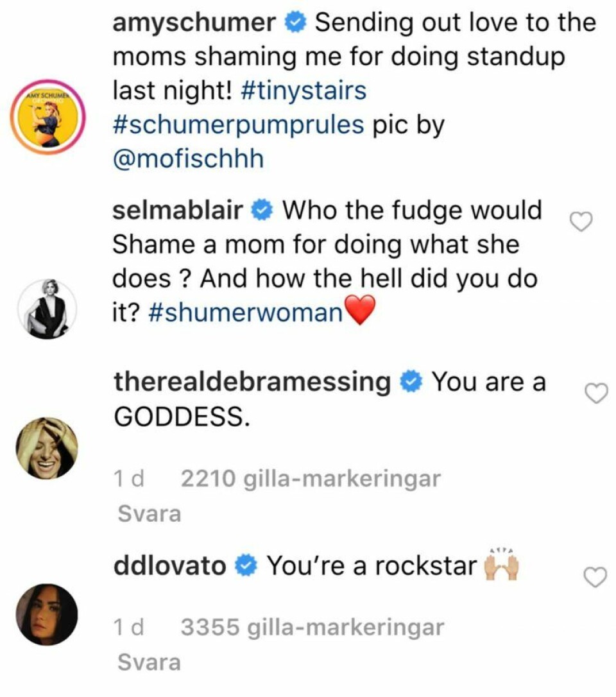Go to the amyschumer username
The width and height of the screenshot is (616, 697).
pyautogui.click(x=194, y=23)
